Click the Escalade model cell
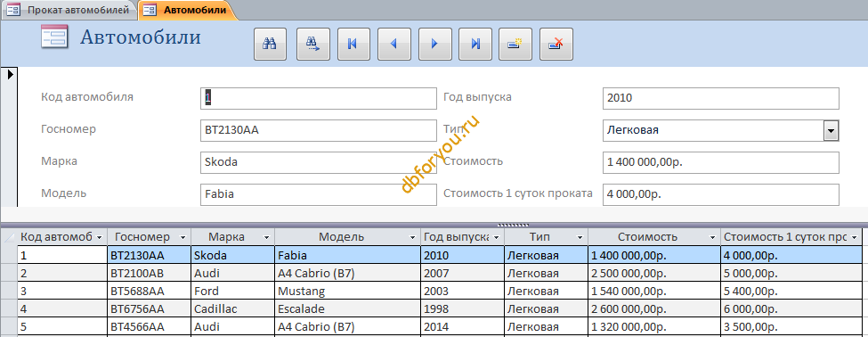Image resolution: width=868 pixels, height=337 pixels. pos(347,308)
